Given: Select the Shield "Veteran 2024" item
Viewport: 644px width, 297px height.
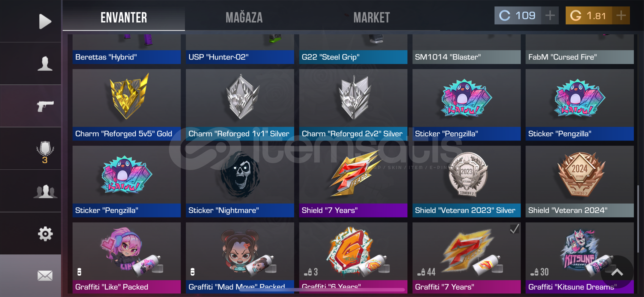Looking at the screenshot, I should click(580, 182).
